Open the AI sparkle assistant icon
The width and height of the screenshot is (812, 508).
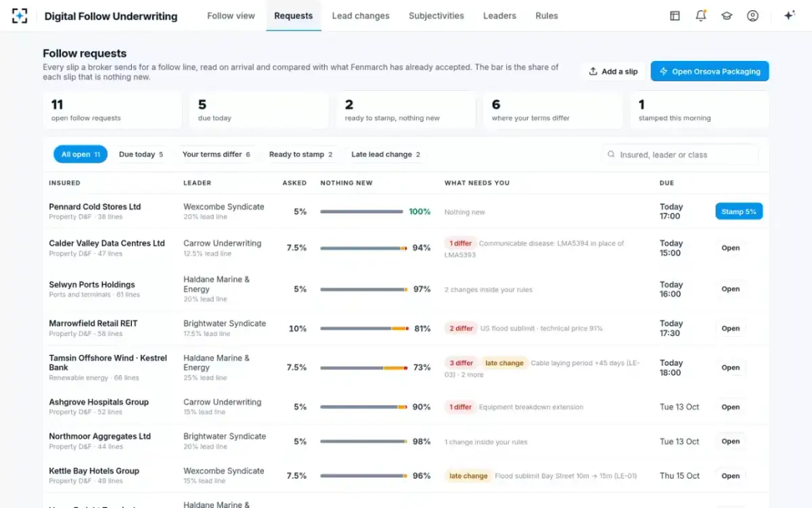[789, 16]
